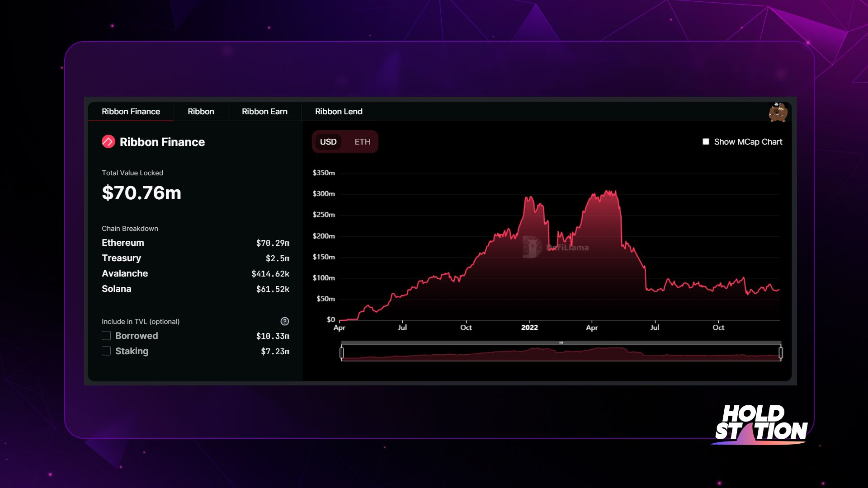Switch to the Ribbon tab
This screenshot has height=488, width=868.
click(x=201, y=112)
